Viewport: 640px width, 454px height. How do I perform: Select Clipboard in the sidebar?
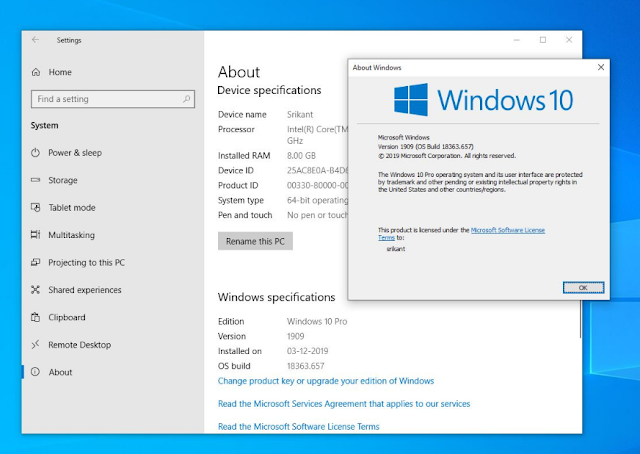(x=113, y=317)
